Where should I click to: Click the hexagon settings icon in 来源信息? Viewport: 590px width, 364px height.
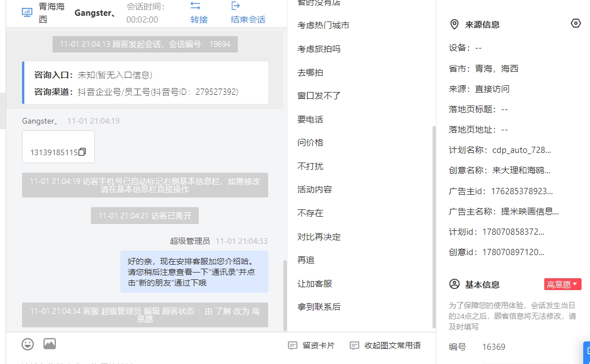576,23
